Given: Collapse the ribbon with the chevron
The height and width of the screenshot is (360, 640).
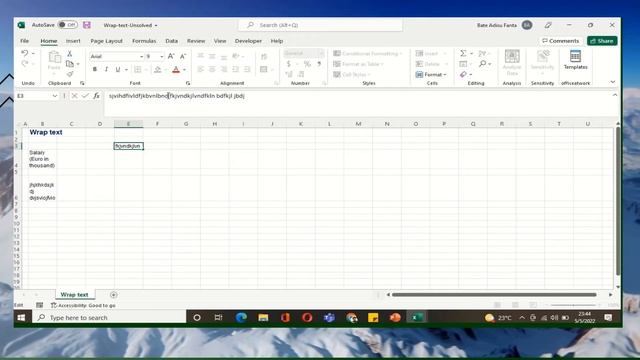Looking at the screenshot, I should tap(613, 82).
